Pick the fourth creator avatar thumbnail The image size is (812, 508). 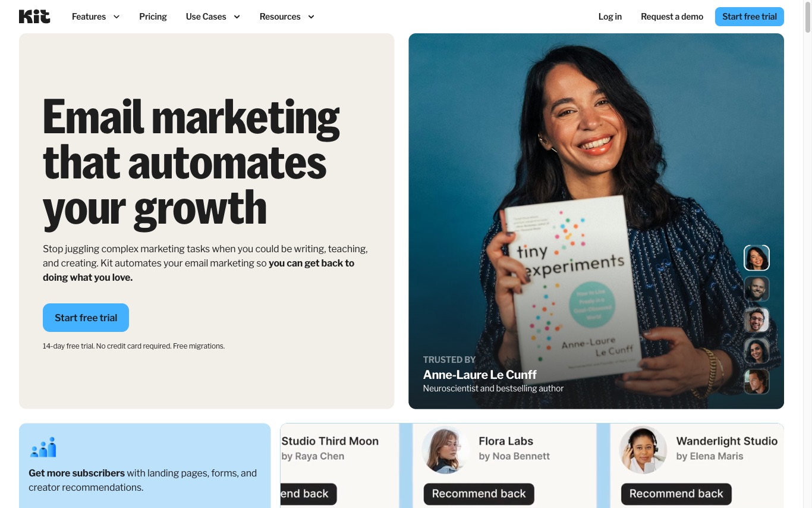click(757, 351)
